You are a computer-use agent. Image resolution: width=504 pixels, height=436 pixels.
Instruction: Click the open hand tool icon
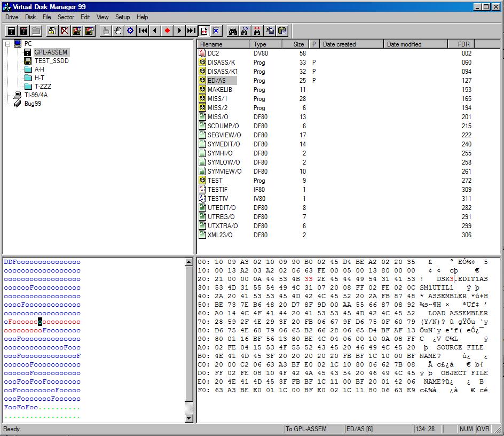click(x=118, y=31)
